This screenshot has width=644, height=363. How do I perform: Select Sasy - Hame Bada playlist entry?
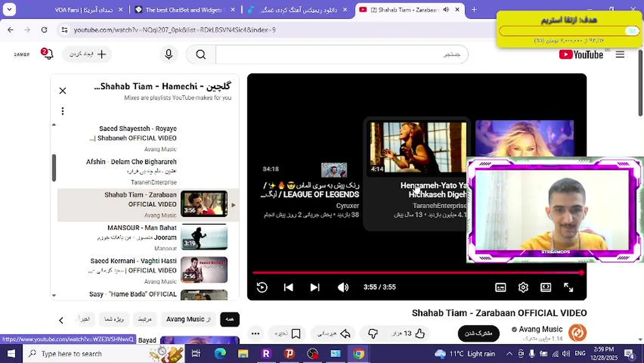tap(133, 294)
